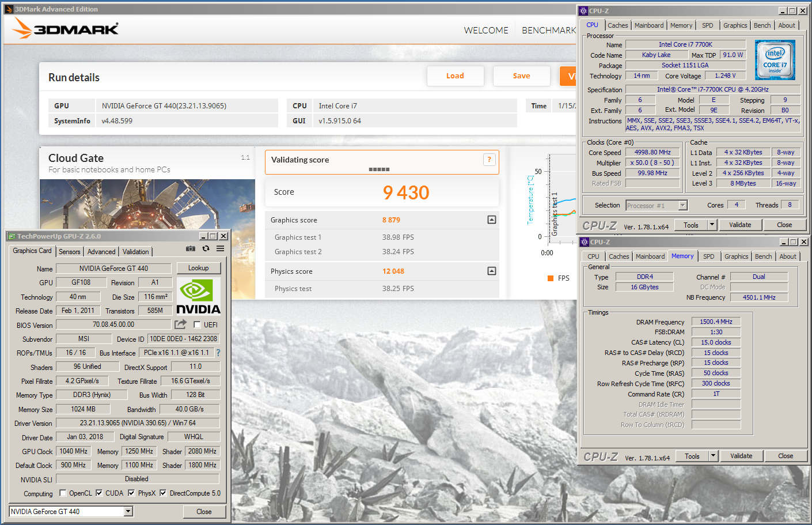Collapse the Physics score section
This screenshot has width=812, height=525.
(x=492, y=271)
